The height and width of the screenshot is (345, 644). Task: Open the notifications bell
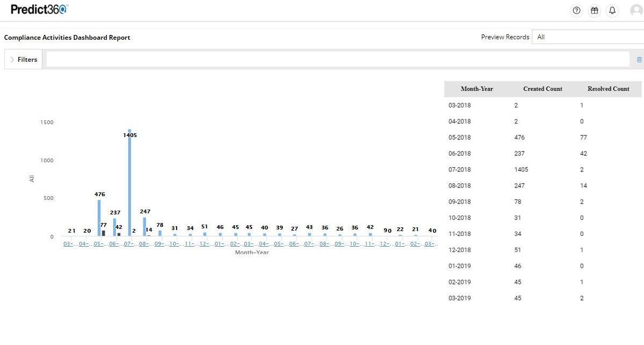612,11
